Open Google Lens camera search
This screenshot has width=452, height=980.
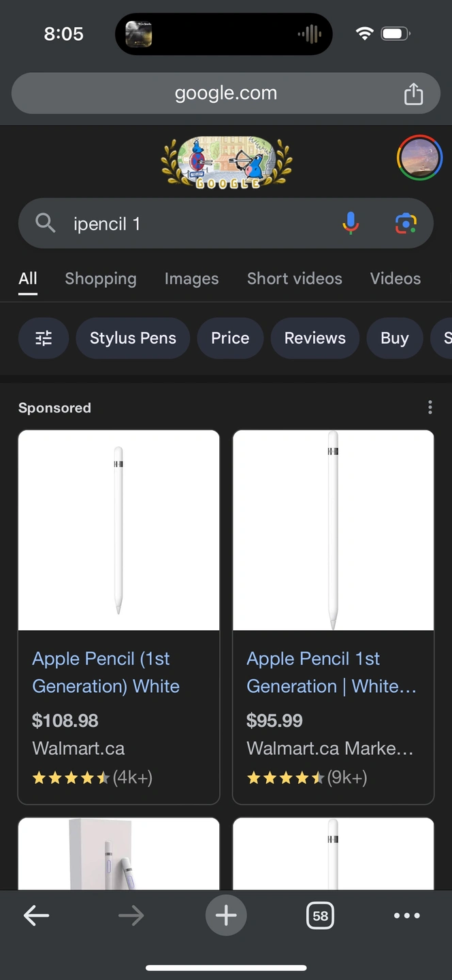click(x=406, y=223)
